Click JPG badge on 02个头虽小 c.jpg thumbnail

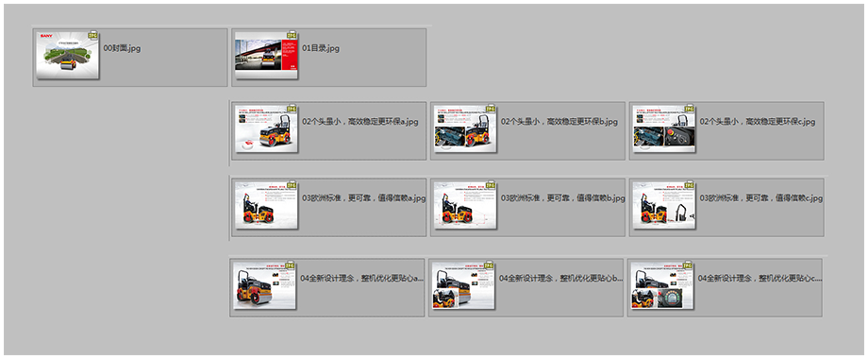pos(690,109)
